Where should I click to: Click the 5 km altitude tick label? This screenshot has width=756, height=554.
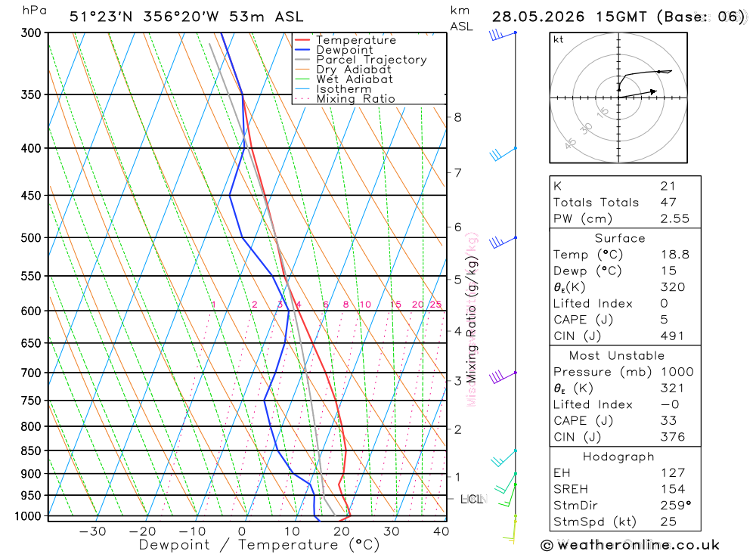[x=457, y=280]
